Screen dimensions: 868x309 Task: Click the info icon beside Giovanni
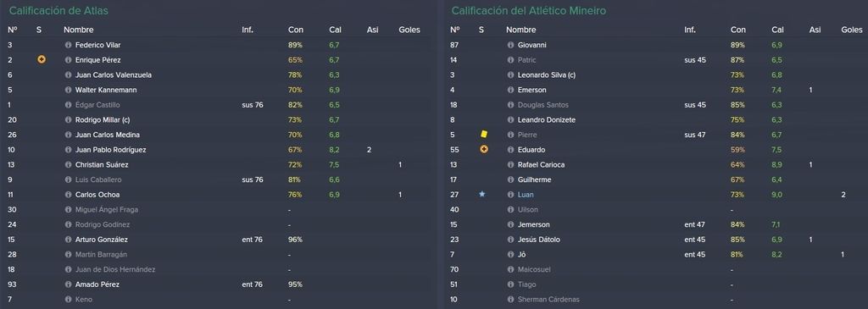[510, 45]
